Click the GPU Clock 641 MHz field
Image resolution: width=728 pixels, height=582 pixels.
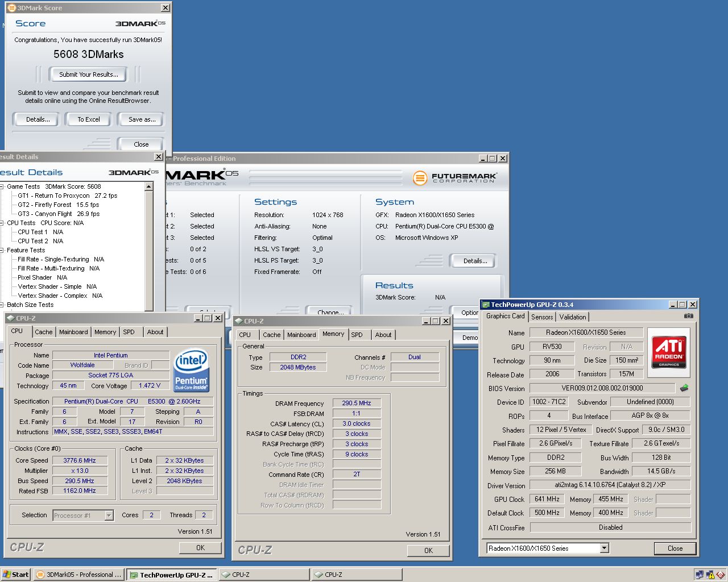(x=547, y=499)
